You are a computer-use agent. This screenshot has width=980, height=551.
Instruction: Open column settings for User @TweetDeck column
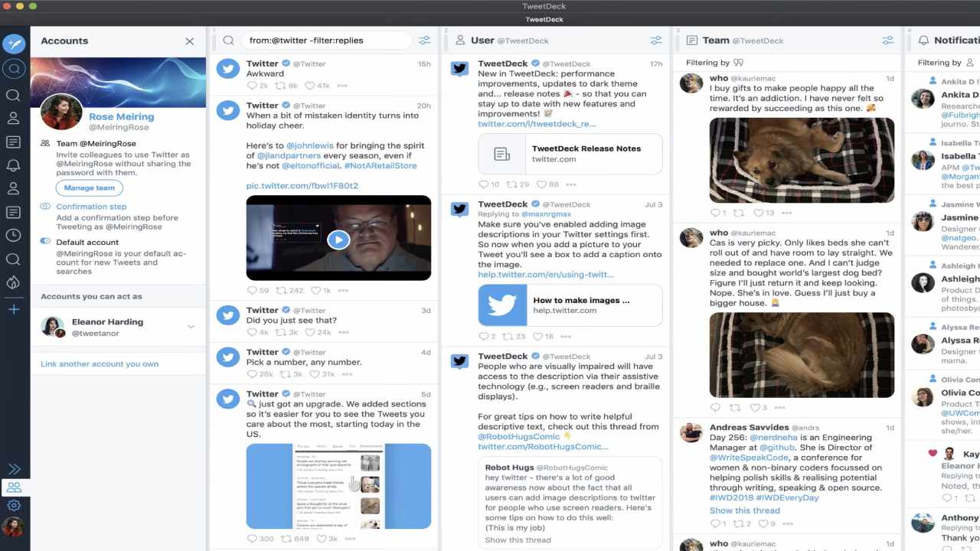(656, 41)
